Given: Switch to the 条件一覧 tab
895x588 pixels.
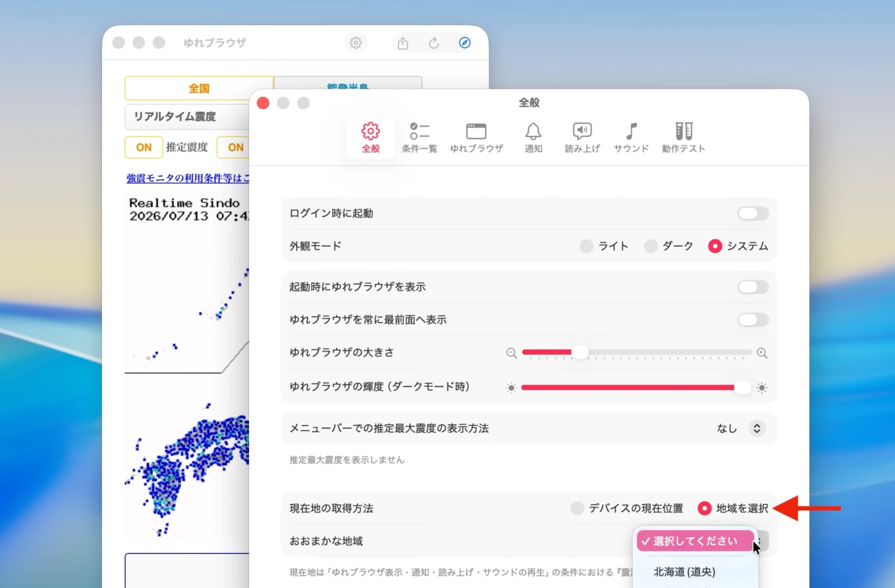Looking at the screenshot, I should click(x=420, y=138).
